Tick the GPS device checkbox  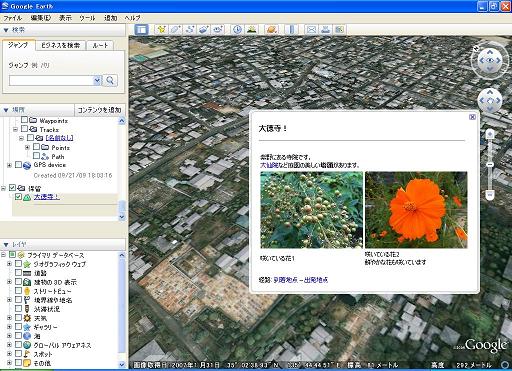[x=18, y=165]
